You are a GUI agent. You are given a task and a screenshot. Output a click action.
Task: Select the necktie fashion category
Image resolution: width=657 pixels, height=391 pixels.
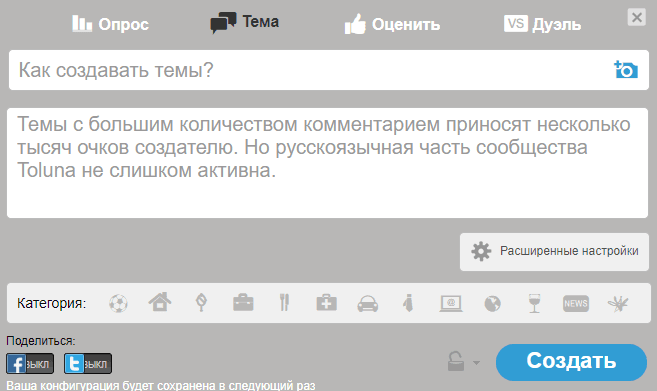409,303
